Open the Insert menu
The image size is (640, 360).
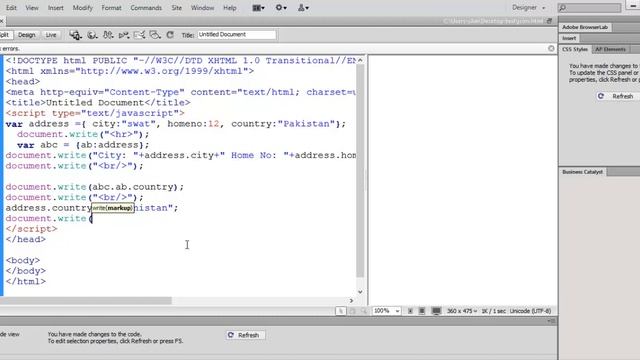tap(56, 8)
